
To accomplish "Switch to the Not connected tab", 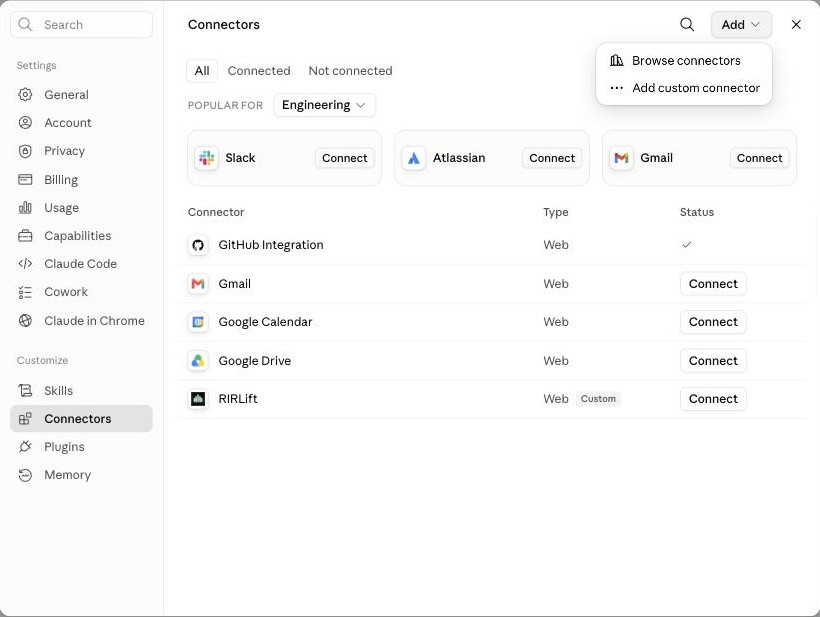I will pyautogui.click(x=350, y=71).
